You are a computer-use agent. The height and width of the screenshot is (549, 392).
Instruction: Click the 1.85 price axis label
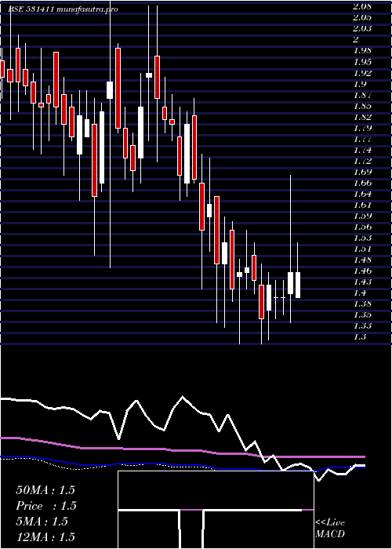click(x=362, y=105)
